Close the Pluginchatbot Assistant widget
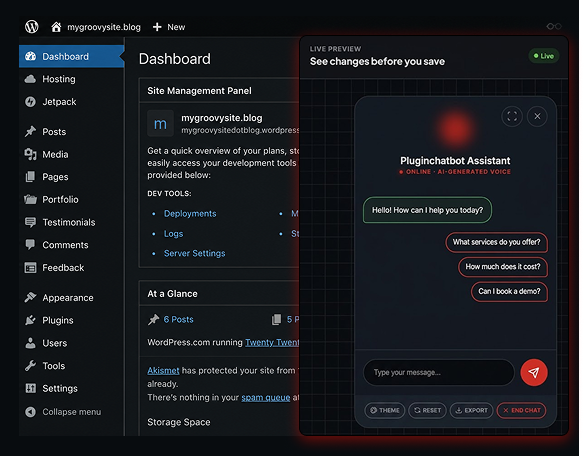This screenshot has width=585, height=456. point(537,116)
